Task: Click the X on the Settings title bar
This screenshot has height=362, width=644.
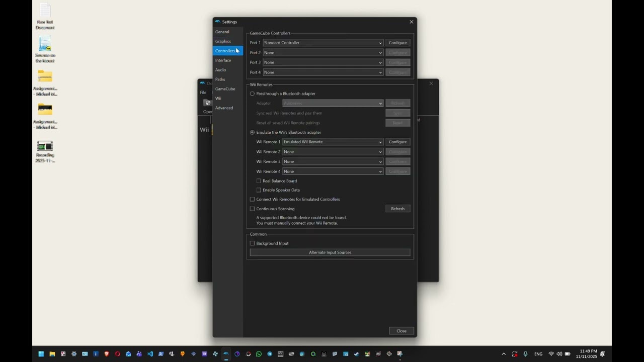Action: pyautogui.click(x=411, y=22)
